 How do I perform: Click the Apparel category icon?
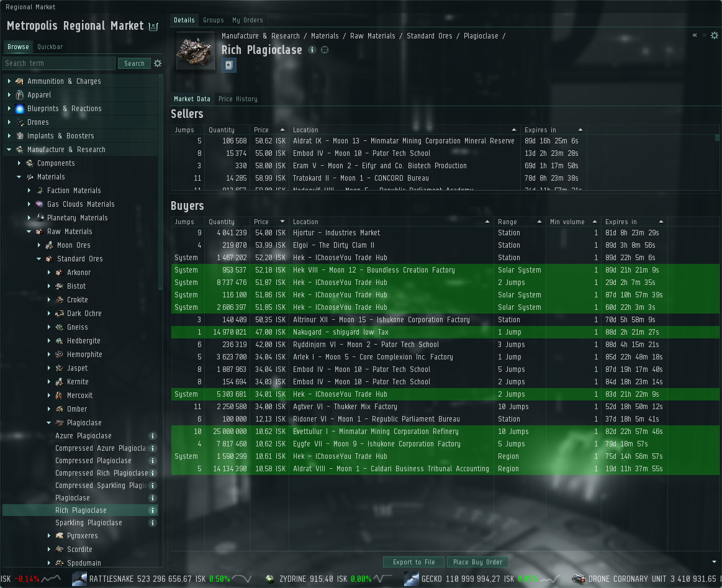pos(19,95)
